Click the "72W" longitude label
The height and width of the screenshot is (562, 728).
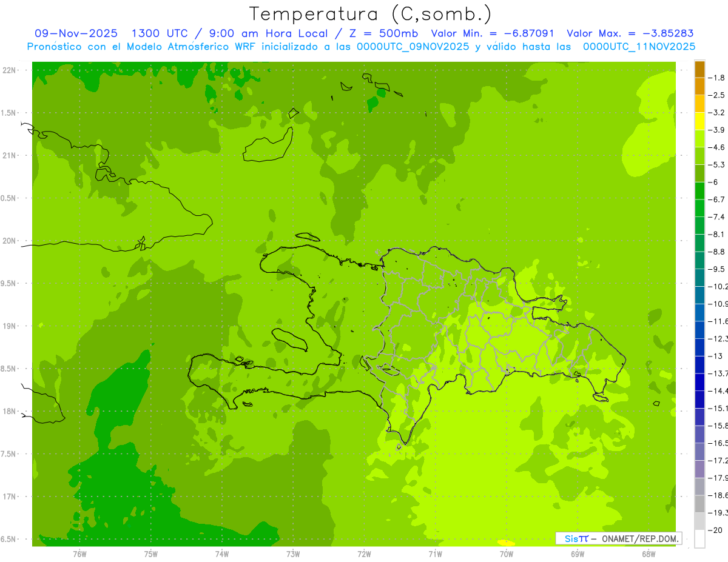pyautogui.click(x=364, y=554)
